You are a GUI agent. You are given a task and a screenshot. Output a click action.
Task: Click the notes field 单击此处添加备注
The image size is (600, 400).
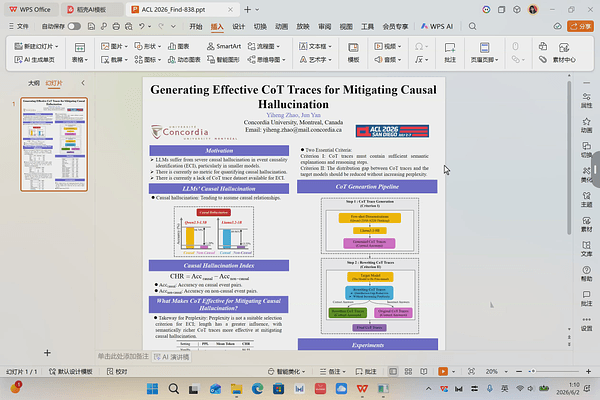point(123,356)
